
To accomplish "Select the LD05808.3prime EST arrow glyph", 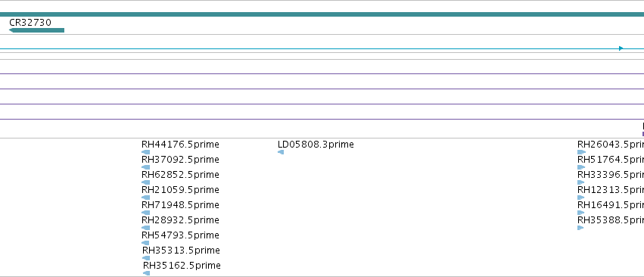I will (x=281, y=152).
